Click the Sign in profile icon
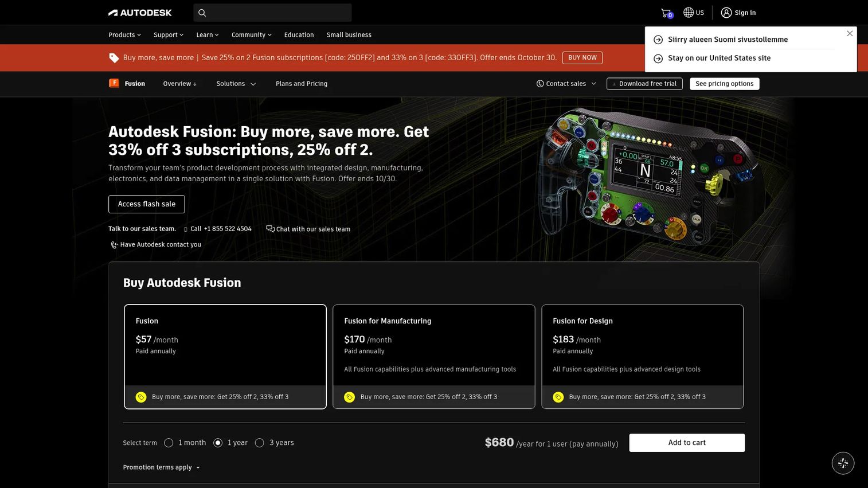The width and height of the screenshot is (868, 488). (726, 13)
